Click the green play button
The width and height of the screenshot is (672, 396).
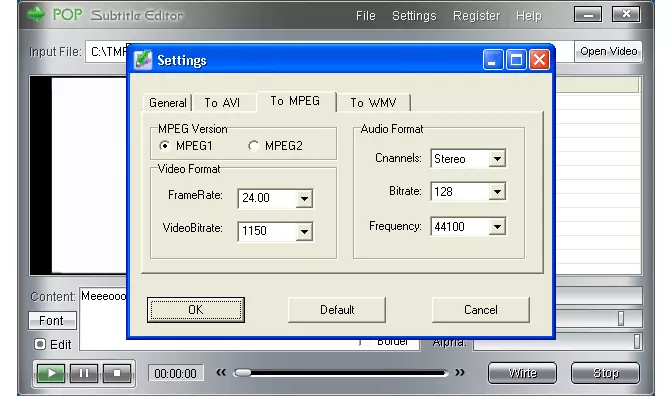coord(51,373)
